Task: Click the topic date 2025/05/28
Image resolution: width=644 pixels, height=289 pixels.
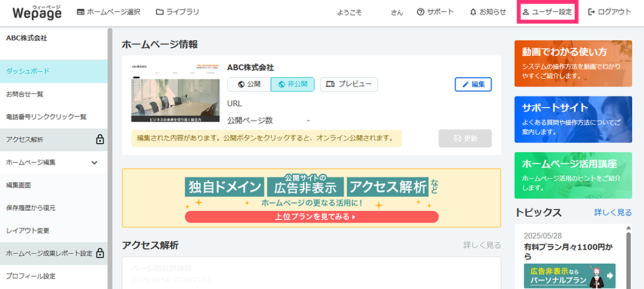Action: pyautogui.click(x=542, y=237)
